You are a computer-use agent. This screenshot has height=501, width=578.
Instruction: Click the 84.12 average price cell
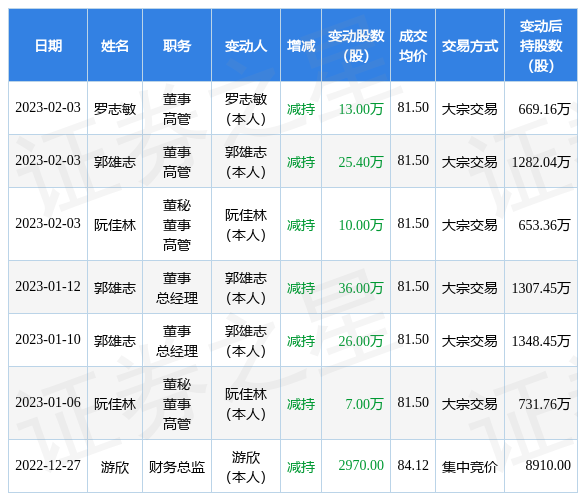[x=413, y=465]
